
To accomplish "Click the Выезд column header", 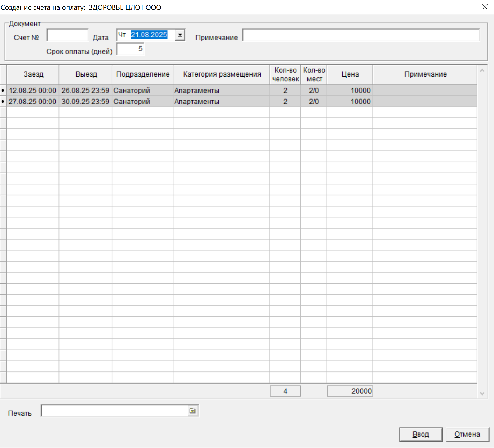I will pyautogui.click(x=86, y=74).
